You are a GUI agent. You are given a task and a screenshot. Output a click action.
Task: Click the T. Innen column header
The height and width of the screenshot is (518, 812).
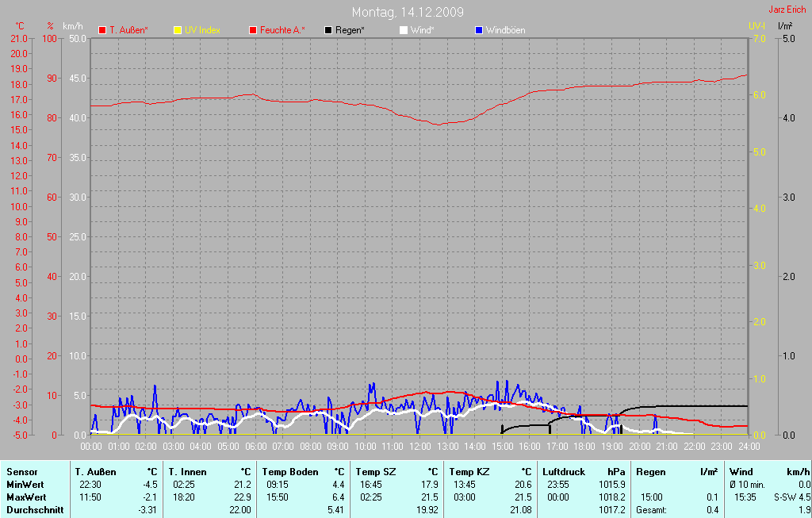[x=186, y=472]
